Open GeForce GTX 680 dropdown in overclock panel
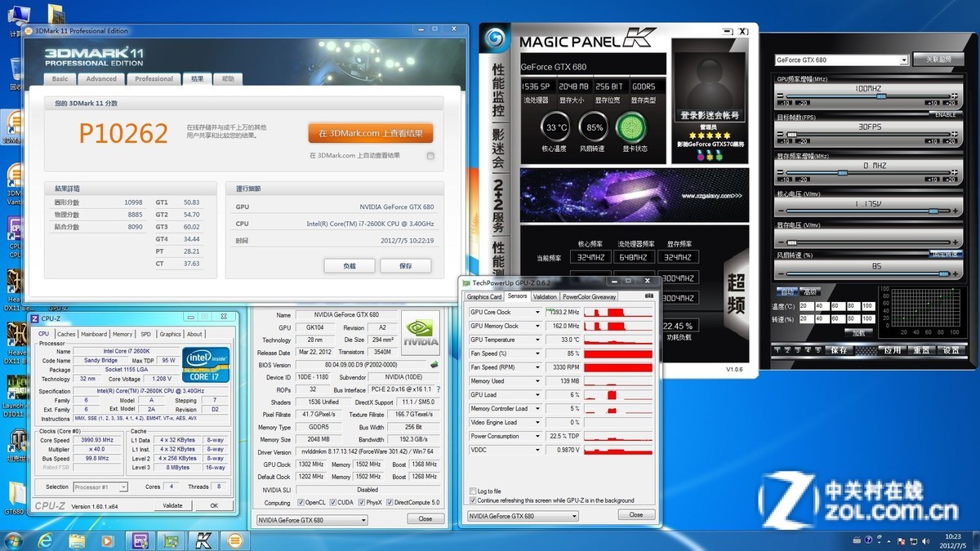This screenshot has width=980, height=551. pos(841,60)
